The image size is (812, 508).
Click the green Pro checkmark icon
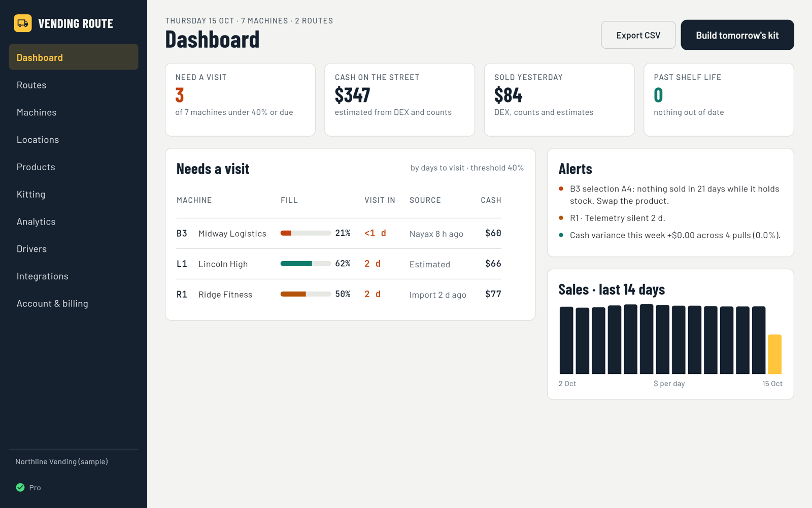20,488
